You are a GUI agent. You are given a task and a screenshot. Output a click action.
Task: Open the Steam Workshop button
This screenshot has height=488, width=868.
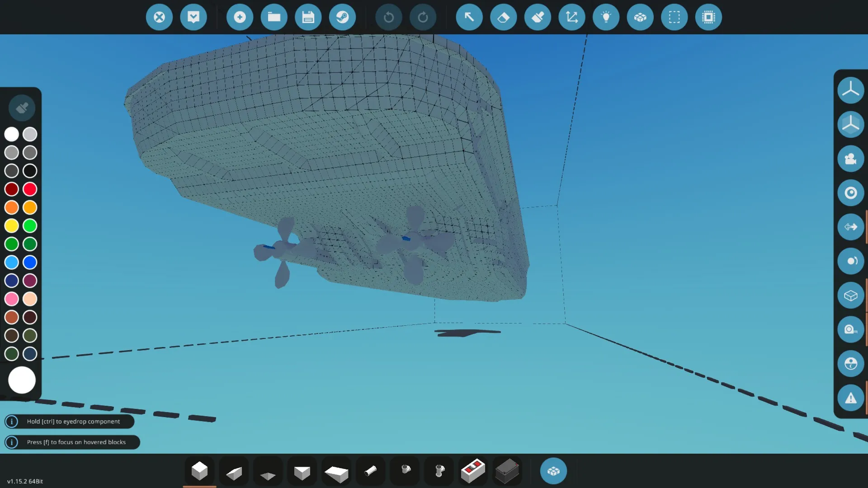pyautogui.click(x=342, y=17)
